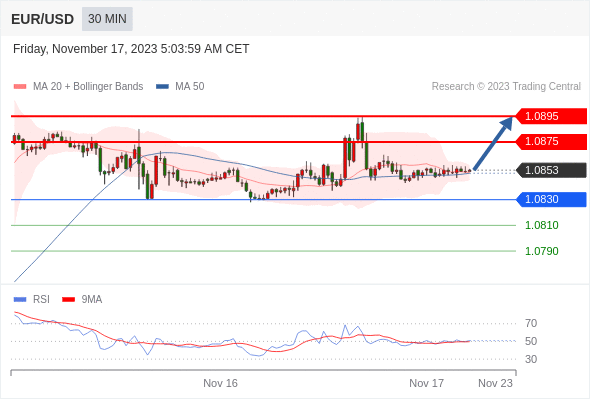Open the Research Trading Central copyright text
This screenshot has width=590, height=400.
[x=506, y=87]
